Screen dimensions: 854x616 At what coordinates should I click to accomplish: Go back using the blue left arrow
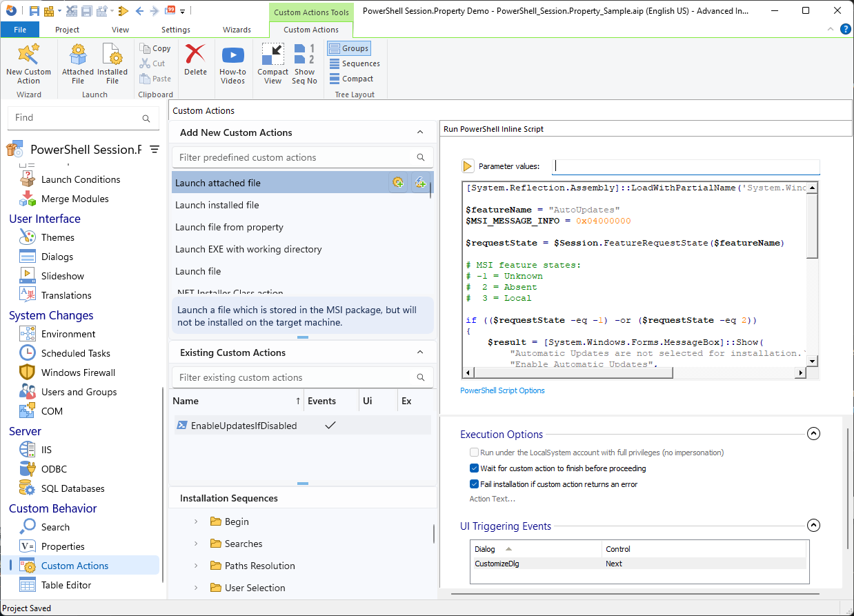[x=139, y=10]
